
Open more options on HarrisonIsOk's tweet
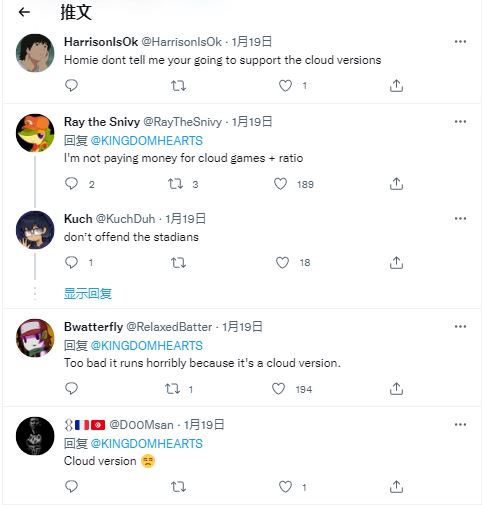(x=460, y=42)
